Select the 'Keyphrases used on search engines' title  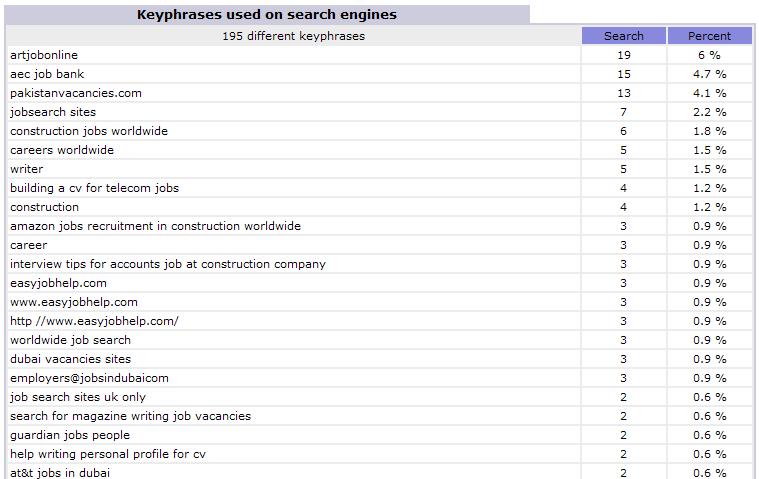(x=266, y=14)
